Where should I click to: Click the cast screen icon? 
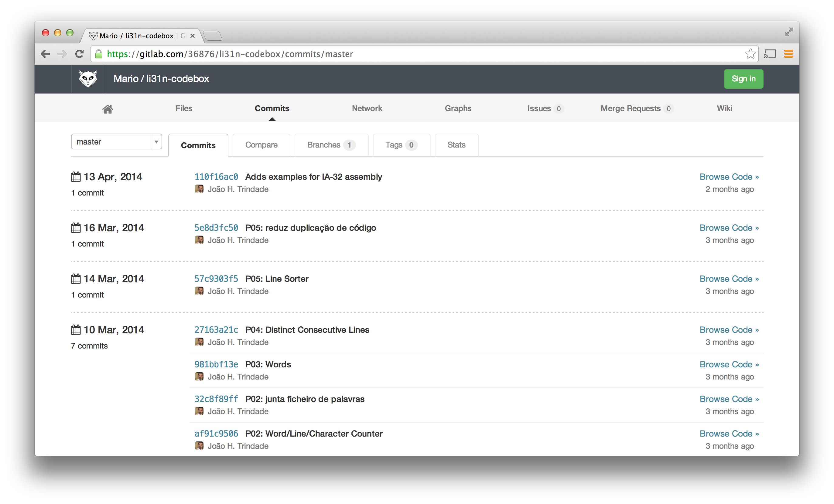[770, 54]
